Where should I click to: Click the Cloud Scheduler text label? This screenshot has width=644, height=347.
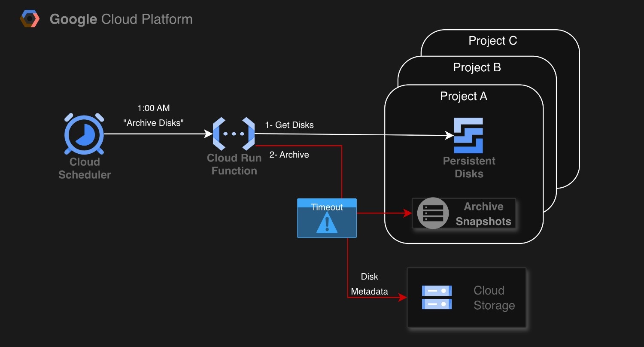tap(85, 168)
